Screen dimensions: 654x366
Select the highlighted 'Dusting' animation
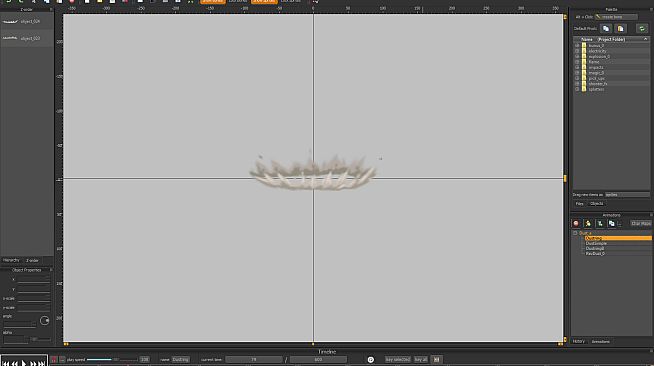[x=618, y=238]
